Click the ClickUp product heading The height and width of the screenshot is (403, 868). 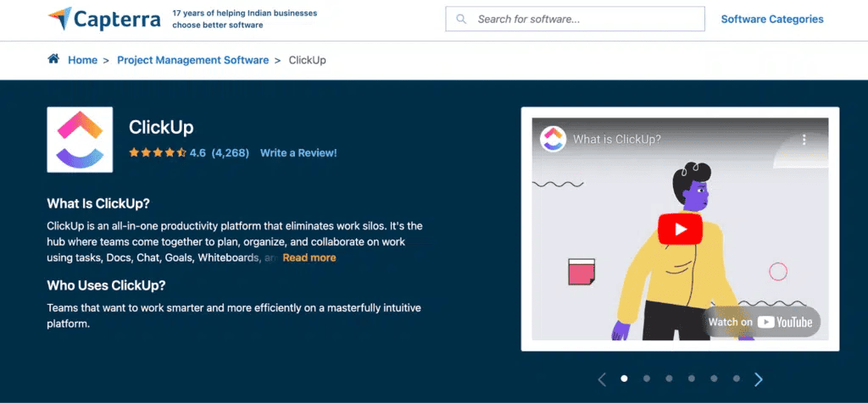(161, 128)
